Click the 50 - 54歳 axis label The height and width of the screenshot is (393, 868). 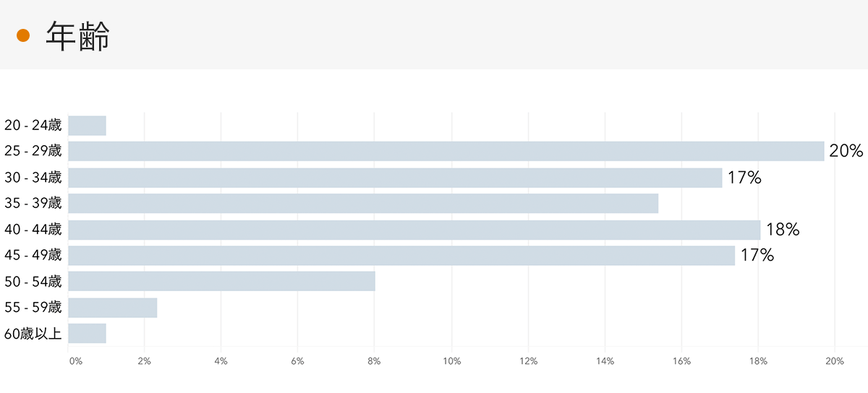[33, 282]
